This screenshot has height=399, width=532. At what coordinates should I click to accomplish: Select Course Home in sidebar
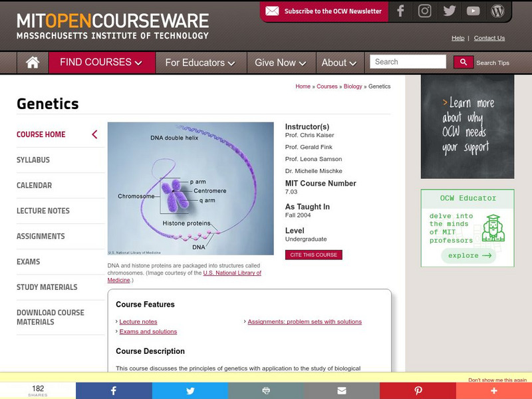click(x=41, y=134)
